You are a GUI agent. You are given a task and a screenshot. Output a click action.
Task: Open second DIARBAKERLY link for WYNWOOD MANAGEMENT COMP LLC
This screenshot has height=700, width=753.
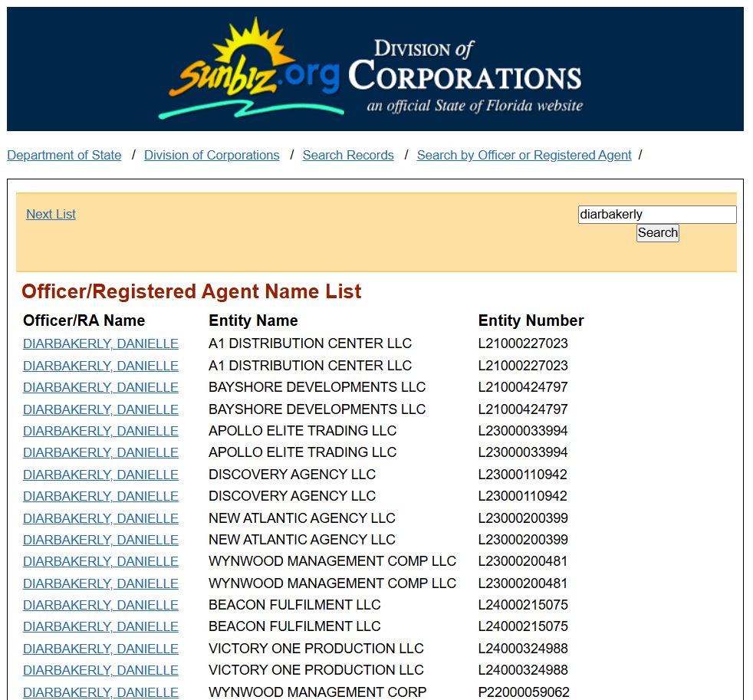tap(101, 583)
